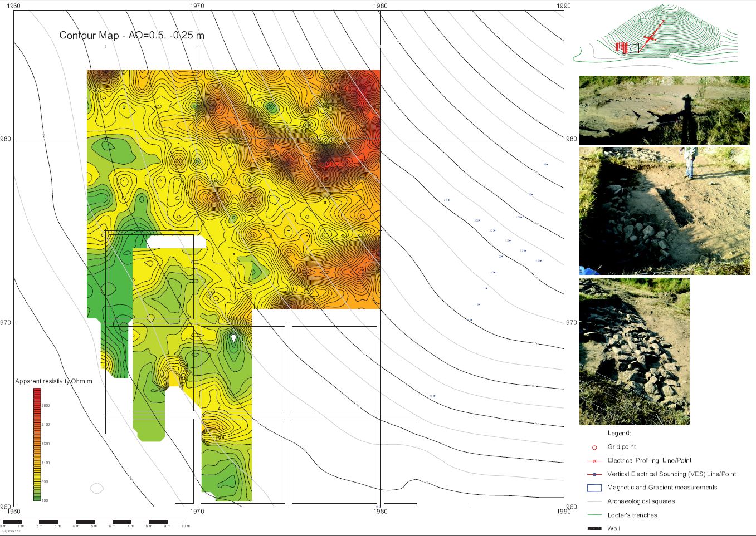Viewport: 756px width, 536px height.
Task: Select 'Vertical Electrical Sounding (VES) Line/Point' label
Action: click(672, 474)
